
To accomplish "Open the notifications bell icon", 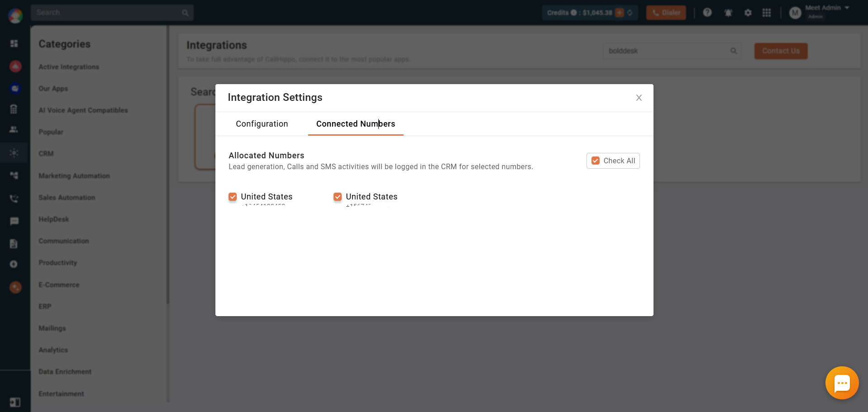I will pyautogui.click(x=728, y=13).
